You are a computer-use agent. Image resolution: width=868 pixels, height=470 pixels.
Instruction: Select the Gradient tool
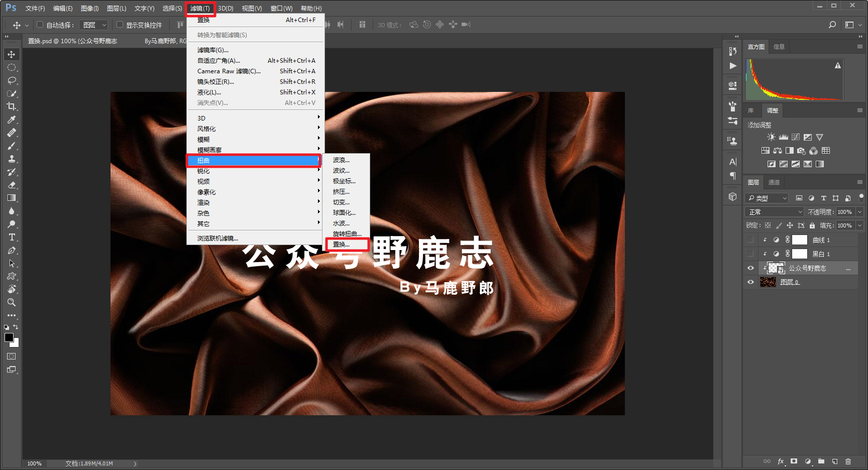point(12,198)
